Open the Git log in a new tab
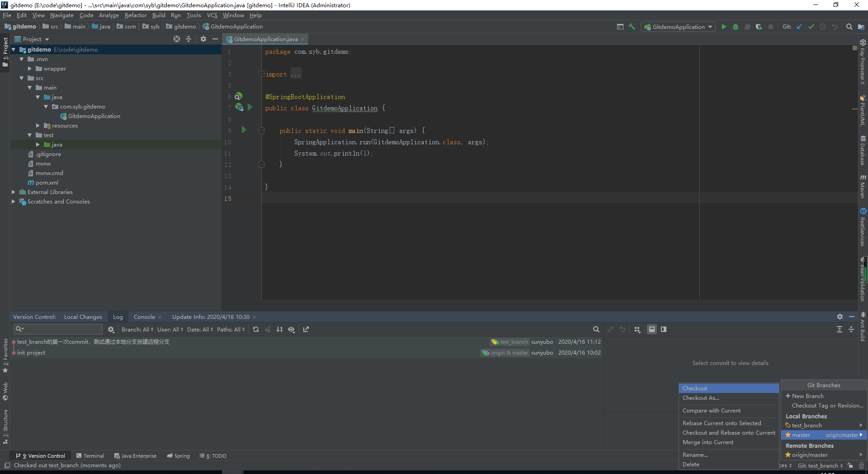The width and height of the screenshot is (868, 474). coord(306,329)
